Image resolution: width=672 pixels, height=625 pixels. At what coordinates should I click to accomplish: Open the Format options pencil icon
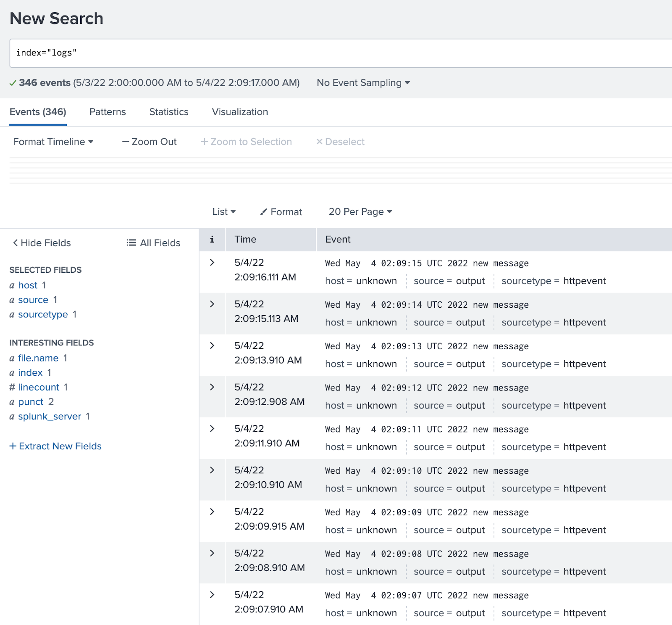(264, 212)
